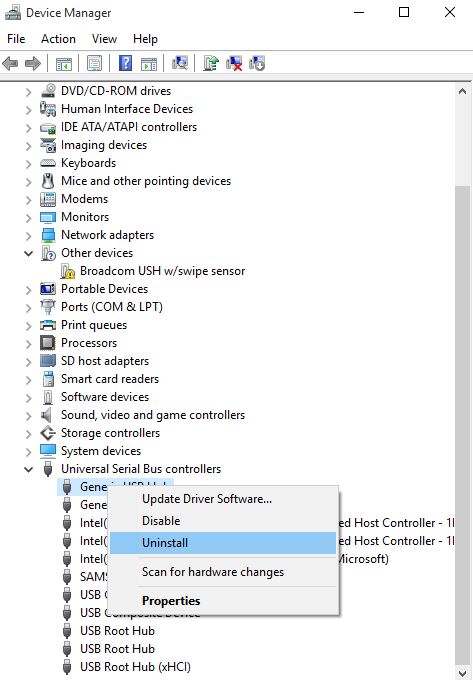Select Uninstall in the context menu

[223, 543]
